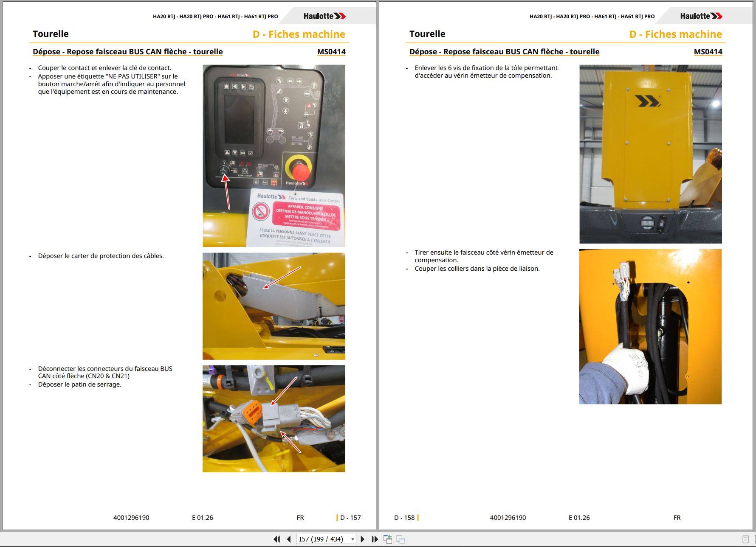Click revision 'E 01.26' on right page
The image size is (756, 547).
click(x=579, y=518)
